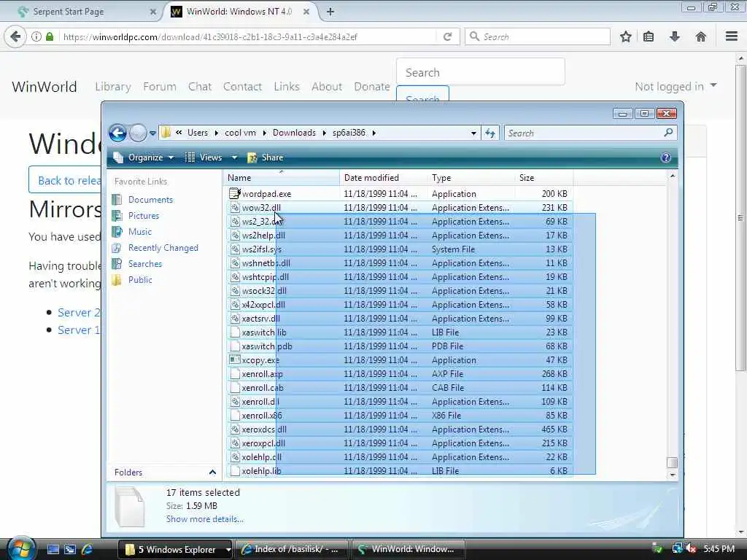The image size is (747, 560).
Task: Sort by the Date modified column header
Action: point(384,178)
